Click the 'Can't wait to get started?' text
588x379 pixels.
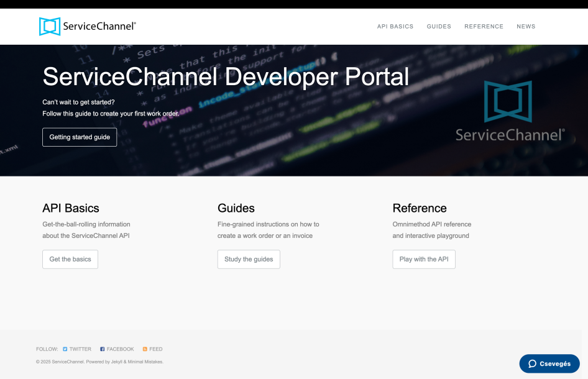click(78, 102)
